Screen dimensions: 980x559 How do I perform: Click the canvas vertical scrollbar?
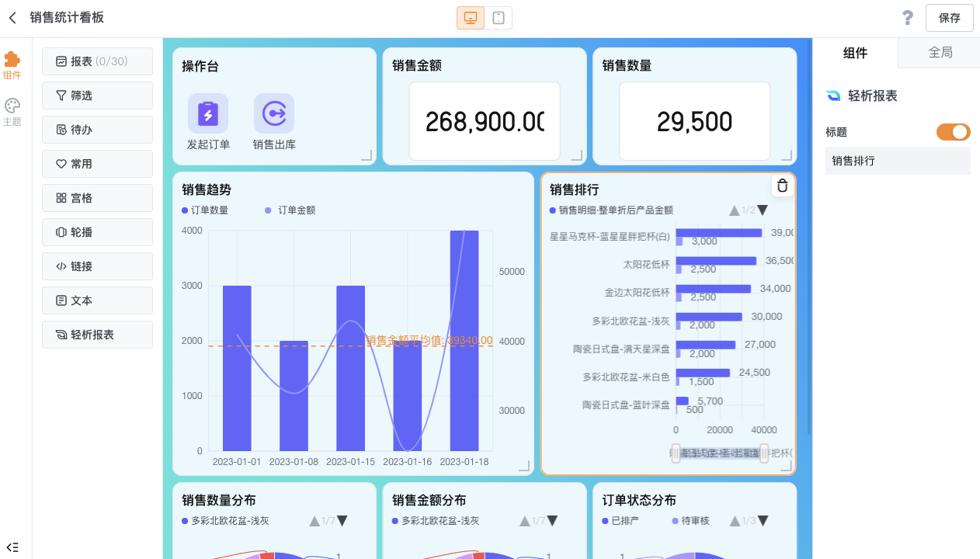(x=808, y=237)
